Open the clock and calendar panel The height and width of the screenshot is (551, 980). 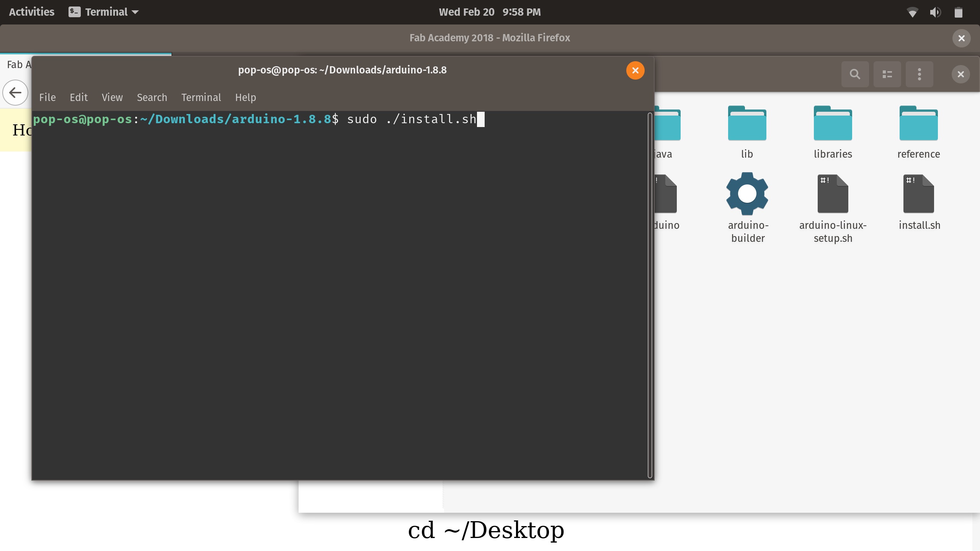pos(490,12)
